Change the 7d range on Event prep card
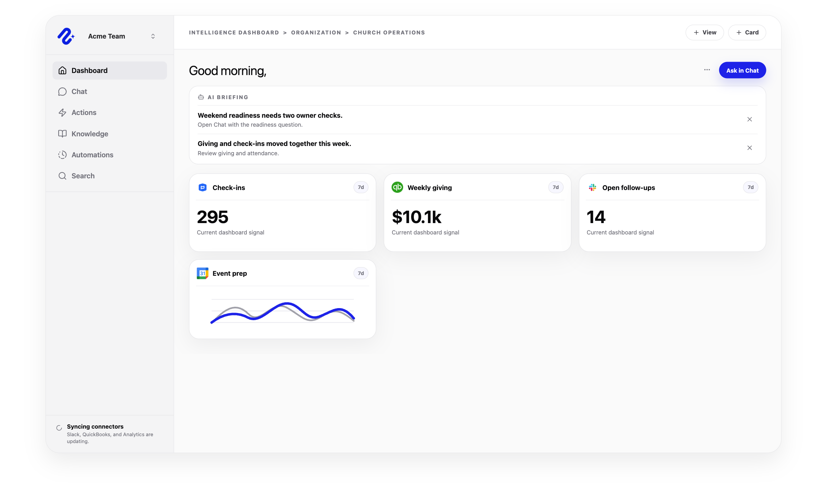The height and width of the screenshot is (504, 827). pyautogui.click(x=361, y=273)
